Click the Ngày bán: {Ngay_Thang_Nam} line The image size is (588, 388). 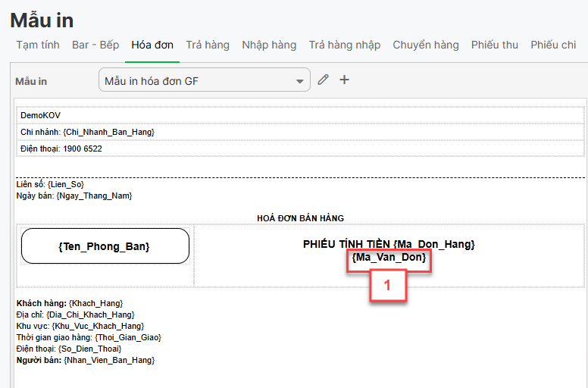74,196
